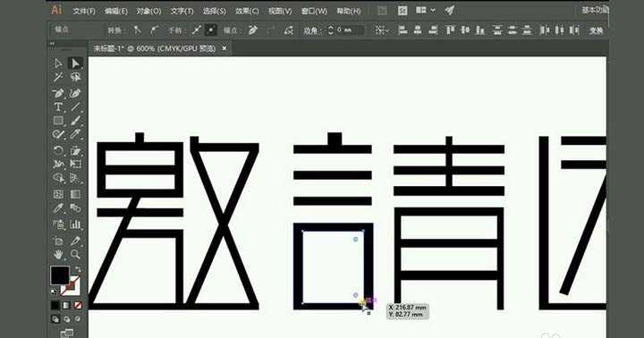Screen dimensions: 644x338
Task: Open the 编辑(E) menu
Action: [116, 11]
